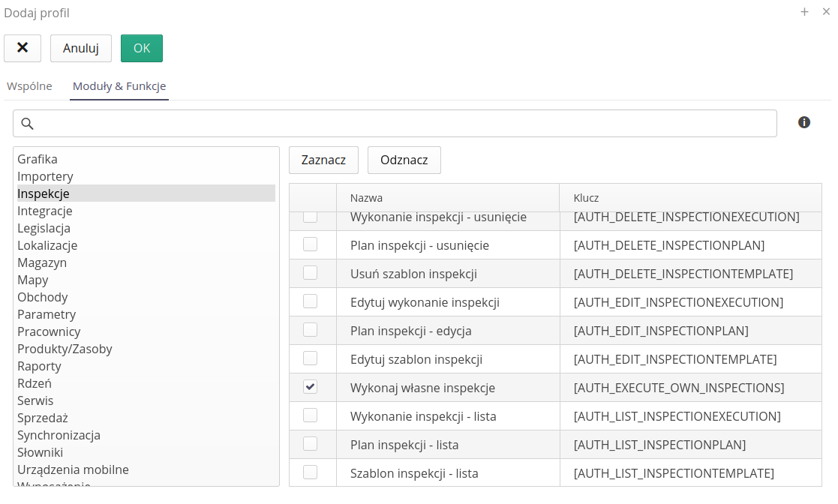This screenshot has height=504, width=838.
Task: Sort by the Klucz column header
Action: [x=586, y=198]
